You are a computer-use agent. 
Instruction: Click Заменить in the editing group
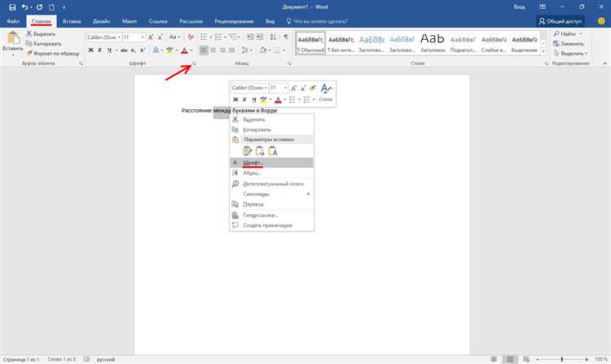[x=569, y=44]
